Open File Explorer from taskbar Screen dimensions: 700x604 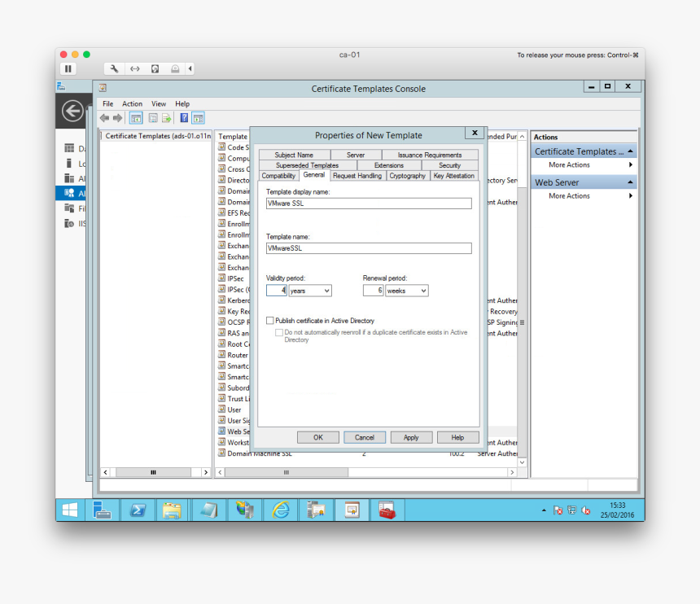172,510
